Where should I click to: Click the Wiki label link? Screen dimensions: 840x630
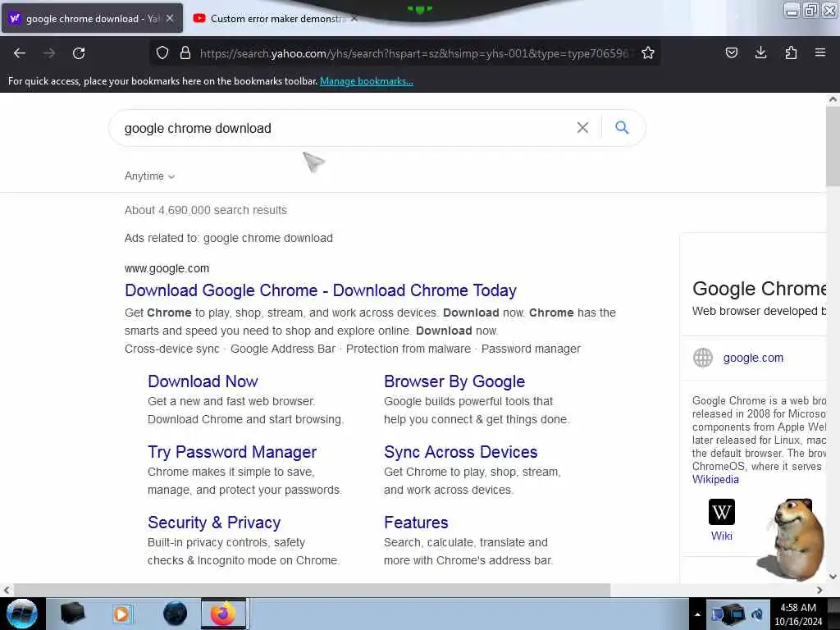pyautogui.click(x=721, y=536)
